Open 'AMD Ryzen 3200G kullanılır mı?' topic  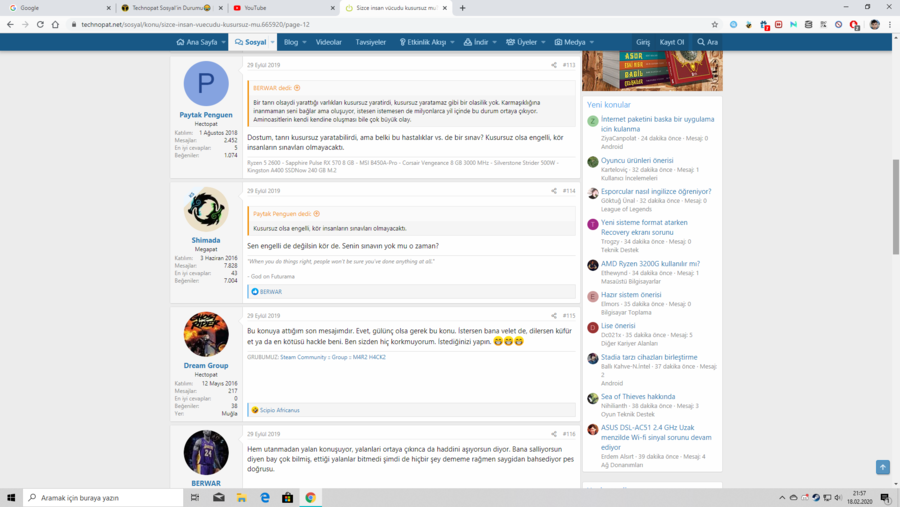(x=650, y=264)
